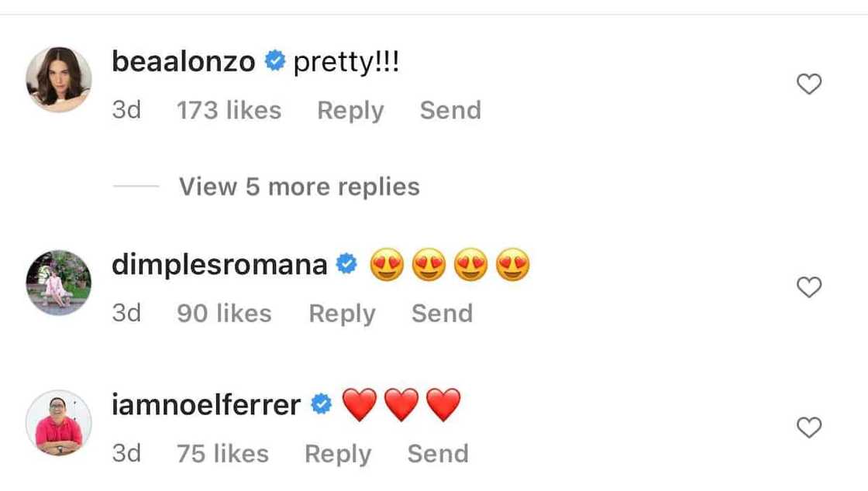
Task: View the 90 likes on dimplesromana's comment
Action: [224, 314]
